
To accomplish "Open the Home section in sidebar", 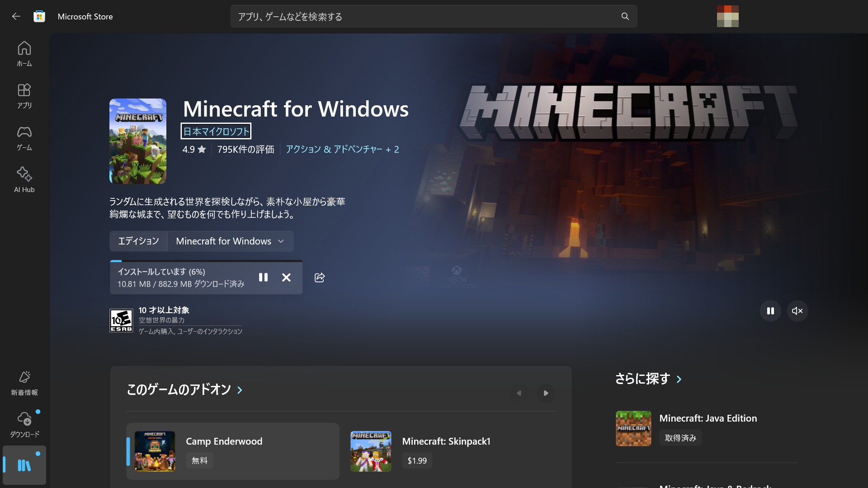I will click(24, 53).
